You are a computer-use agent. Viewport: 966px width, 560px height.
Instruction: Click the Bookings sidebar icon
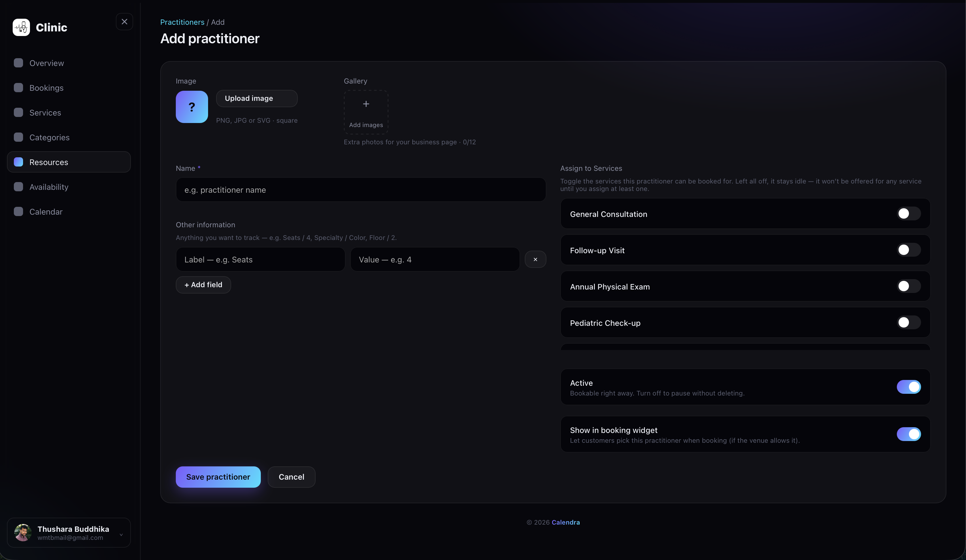point(18,88)
